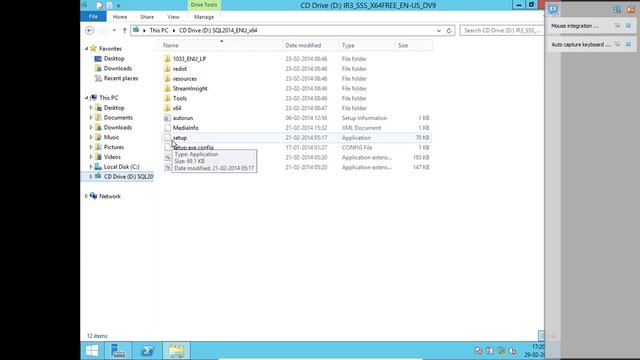This screenshot has height=360, width=640.
Task: Open Downloads under Favorites
Action: point(118,68)
